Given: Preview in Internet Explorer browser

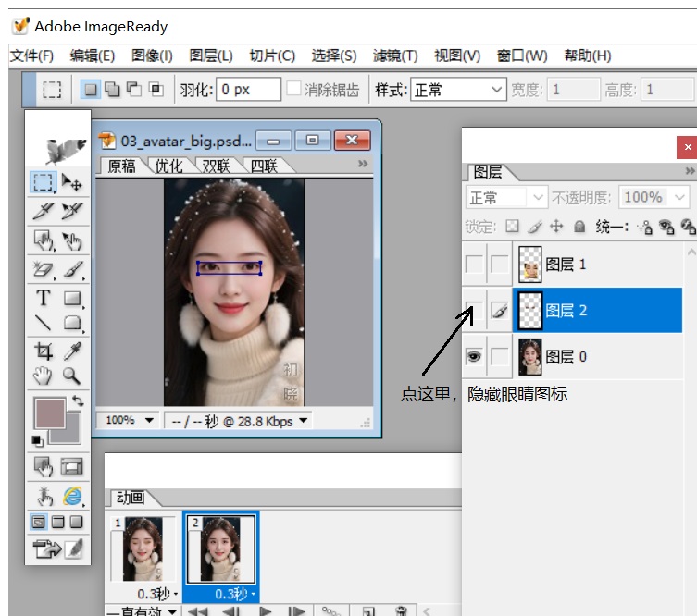Looking at the screenshot, I should pos(72,497).
